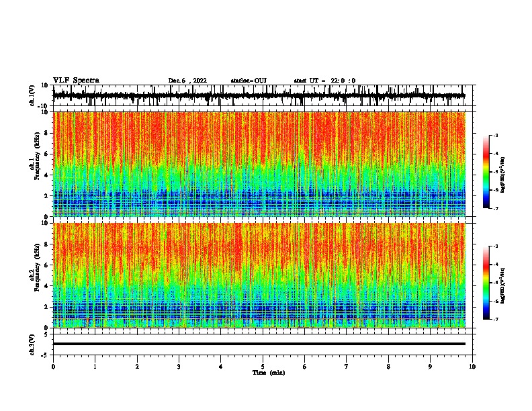This screenshot has width=532, height=411.
Task: Click time axis tick label "9"
Action: coord(430,367)
